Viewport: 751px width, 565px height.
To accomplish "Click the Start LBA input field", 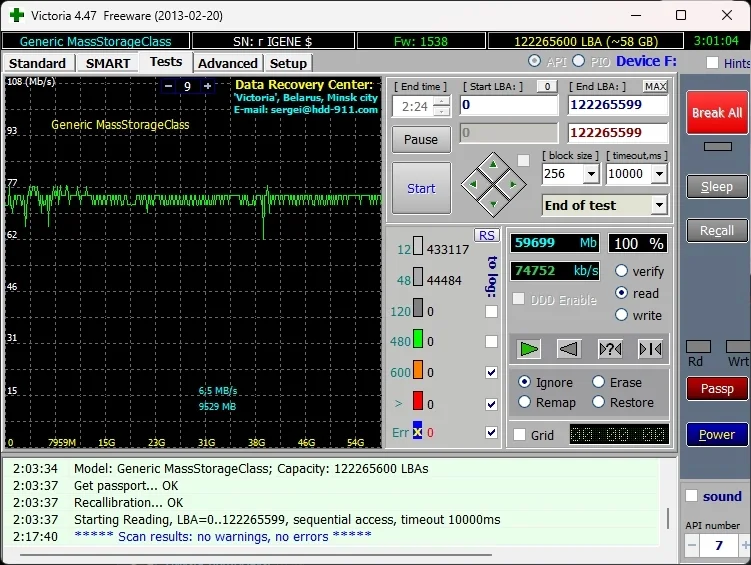I will point(509,105).
